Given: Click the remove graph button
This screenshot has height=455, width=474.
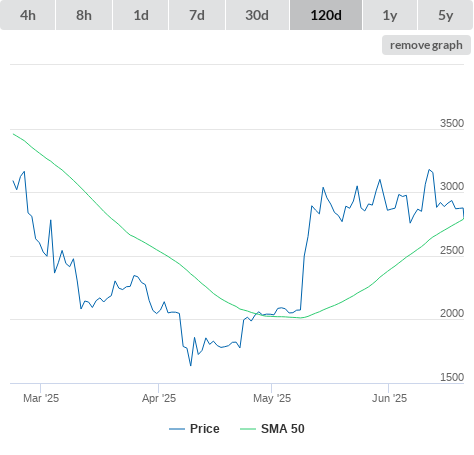Looking at the screenshot, I should tap(426, 45).
